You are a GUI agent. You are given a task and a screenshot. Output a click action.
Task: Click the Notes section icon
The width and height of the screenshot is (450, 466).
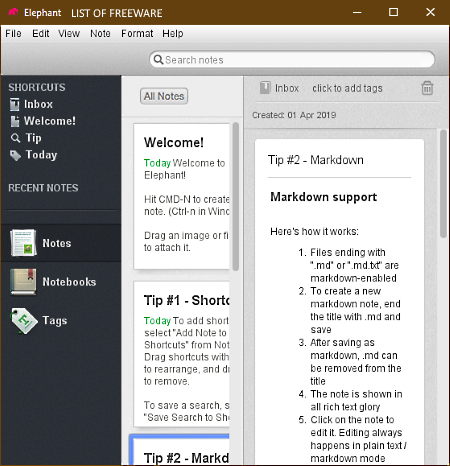tap(23, 243)
